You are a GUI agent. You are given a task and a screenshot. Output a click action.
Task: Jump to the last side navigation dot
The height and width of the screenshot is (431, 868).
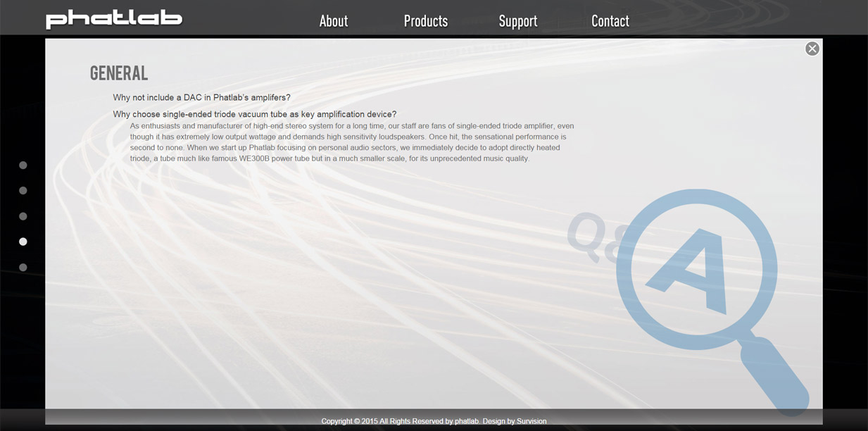(23, 268)
